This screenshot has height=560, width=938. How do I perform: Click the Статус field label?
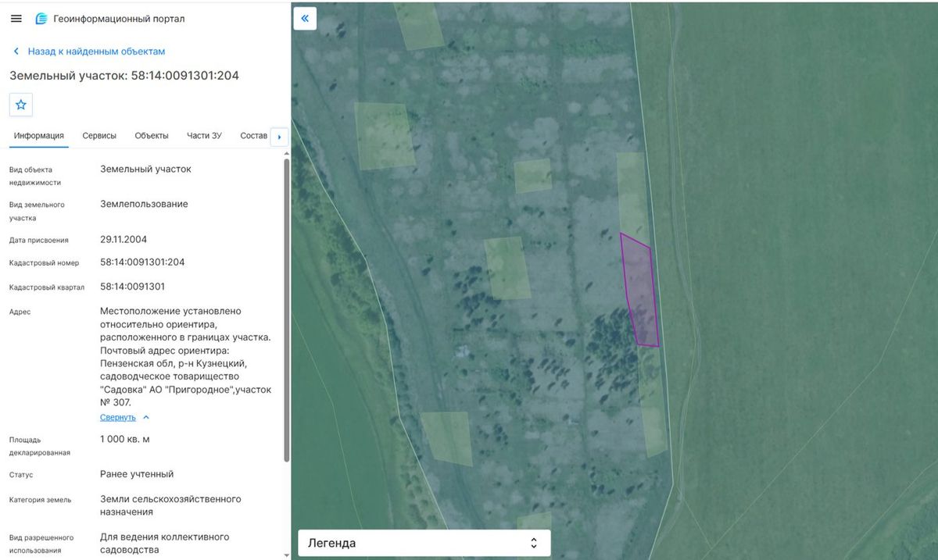pyautogui.click(x=21, y=475)
